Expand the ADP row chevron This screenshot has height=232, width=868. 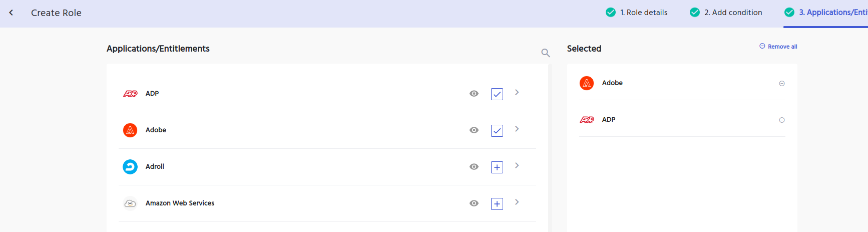point(517,93)
